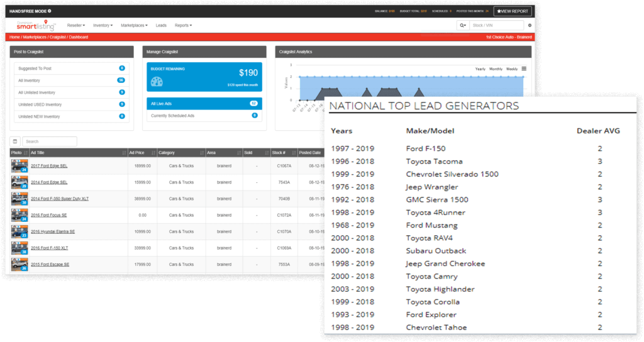Viewport: 644px width, 342px height.
Task: Switch analytics chart to Monthly view
Action: click(x=496, y=69)
